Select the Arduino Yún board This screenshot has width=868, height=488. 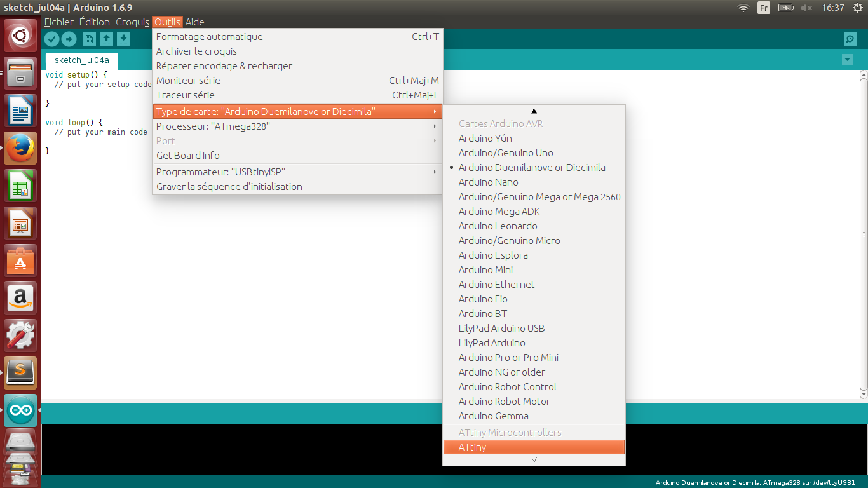click(534, 139)
